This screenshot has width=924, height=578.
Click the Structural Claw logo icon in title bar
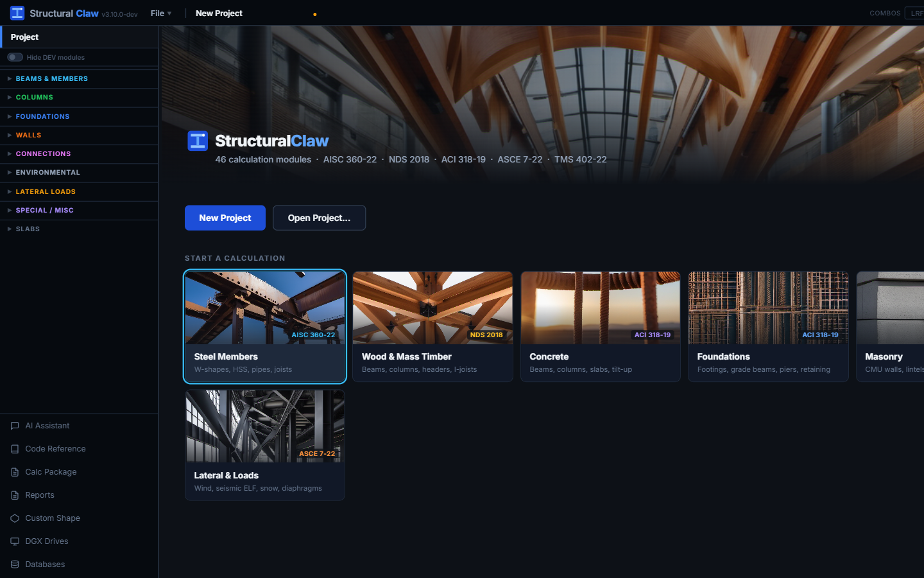tap(17, 13)
